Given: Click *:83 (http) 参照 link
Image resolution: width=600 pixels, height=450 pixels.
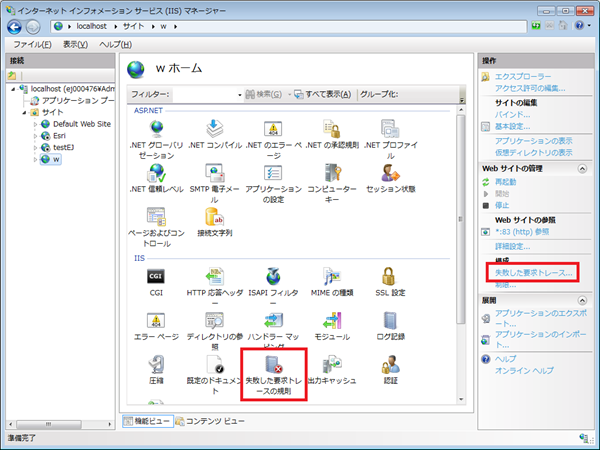Looking at the screenshot, I should (522, 232).
